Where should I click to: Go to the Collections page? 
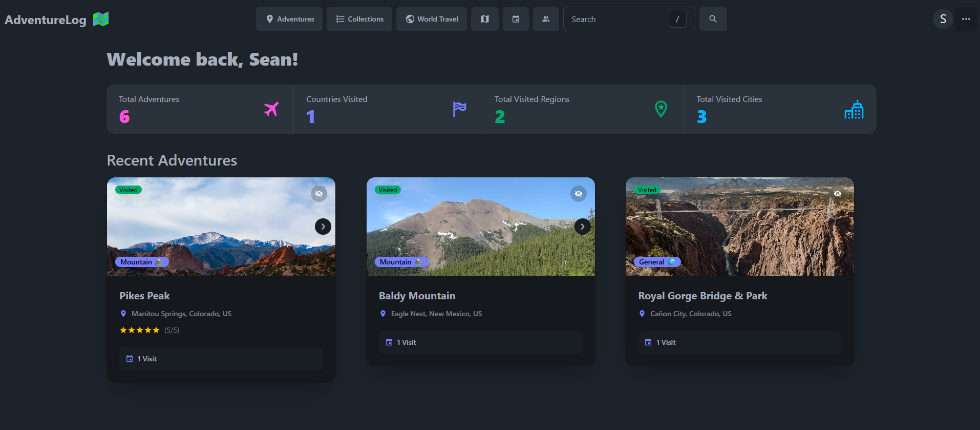pos(359,19)
